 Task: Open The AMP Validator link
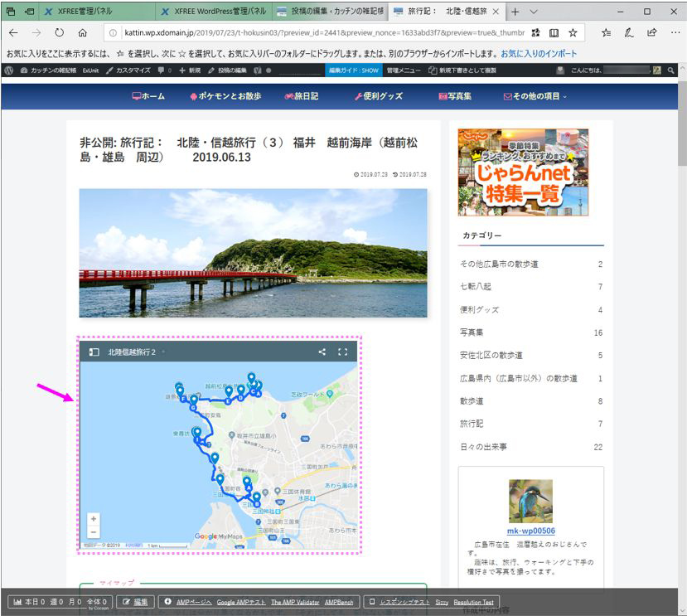[x=295, y=602]
